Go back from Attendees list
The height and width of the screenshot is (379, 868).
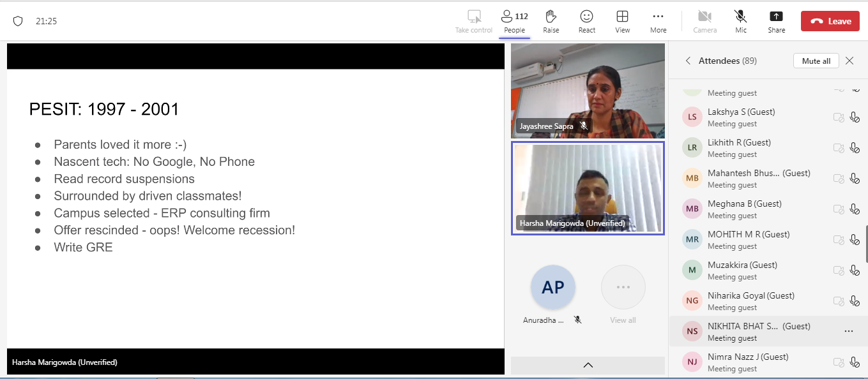point(688,61)
